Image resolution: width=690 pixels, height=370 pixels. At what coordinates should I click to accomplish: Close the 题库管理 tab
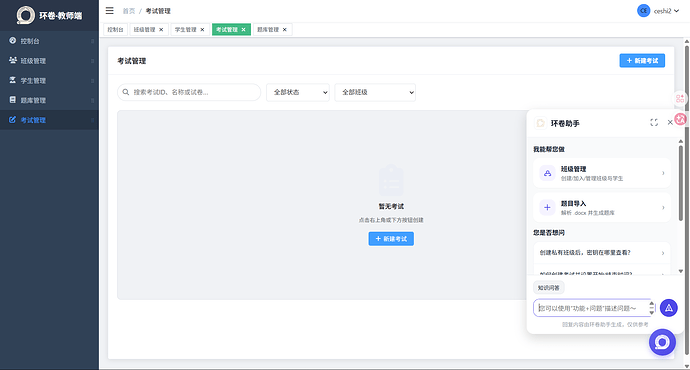[285, 29]
